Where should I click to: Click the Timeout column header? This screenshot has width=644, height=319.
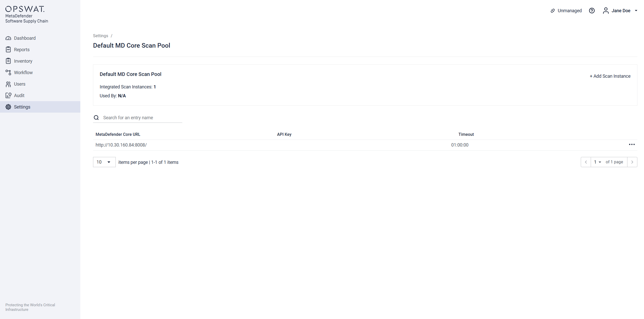pos(466,135)
